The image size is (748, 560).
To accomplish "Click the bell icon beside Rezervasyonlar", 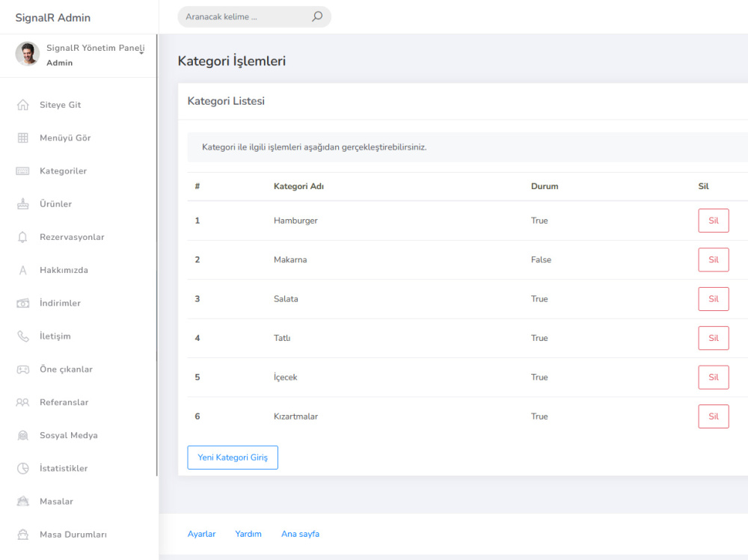I will coord(23,237).
